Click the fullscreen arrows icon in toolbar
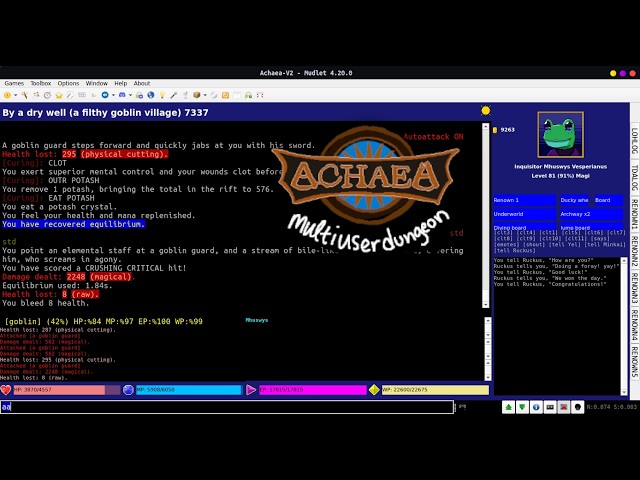 point(260,95)
